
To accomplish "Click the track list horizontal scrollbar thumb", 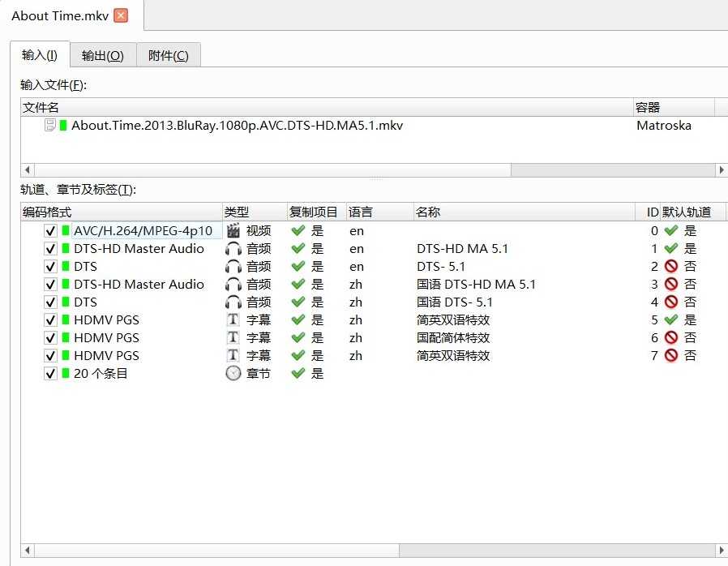I will click(216, 551).
